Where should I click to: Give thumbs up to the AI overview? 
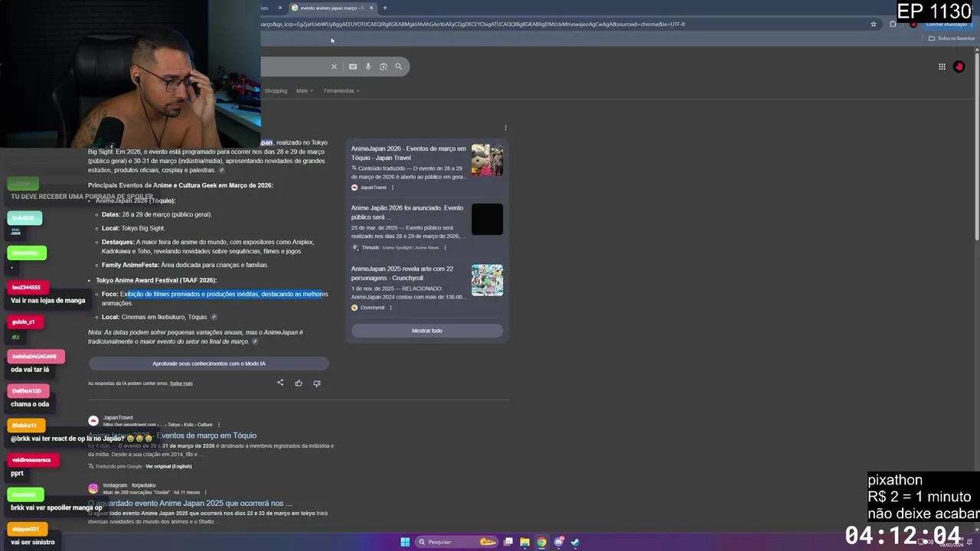[x=299, y=383]
